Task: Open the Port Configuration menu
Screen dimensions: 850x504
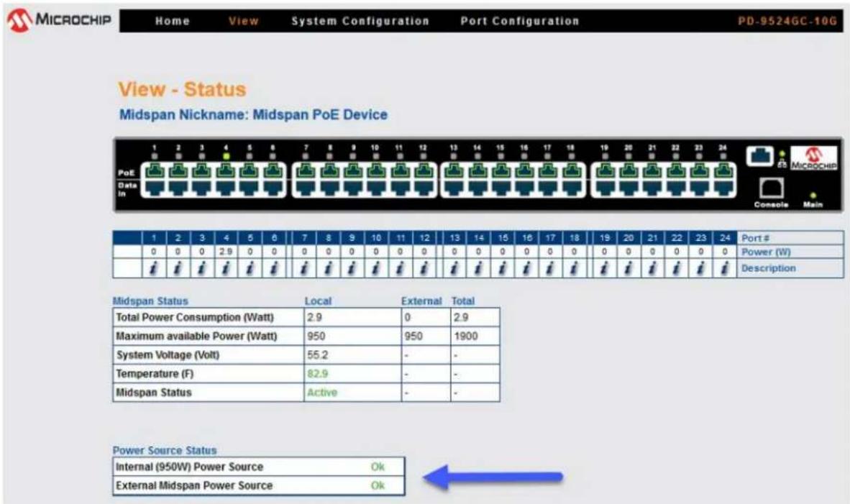Action: coord(519,21)
